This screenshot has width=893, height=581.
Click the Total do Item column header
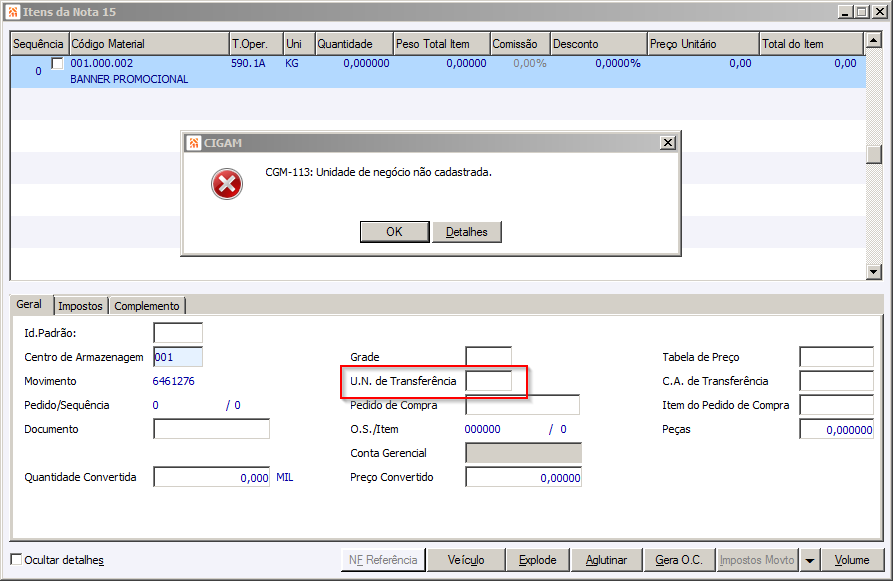tap(812, 44)
